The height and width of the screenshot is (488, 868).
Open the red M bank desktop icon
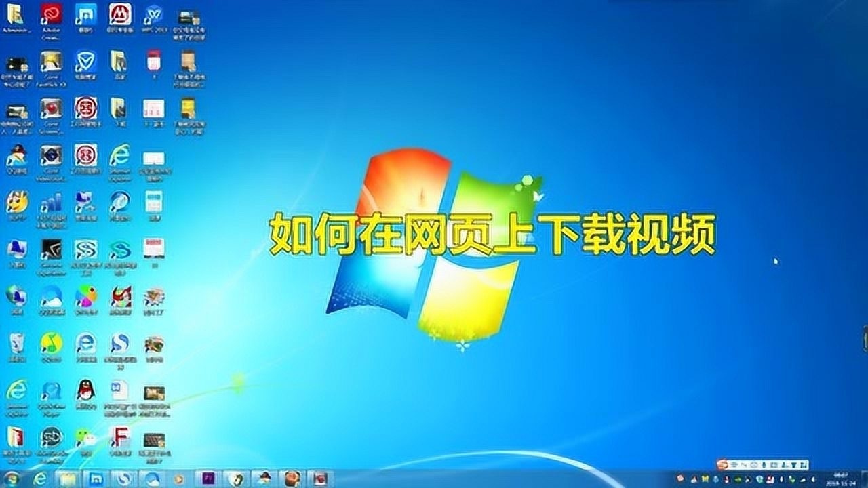click(120, 17)
